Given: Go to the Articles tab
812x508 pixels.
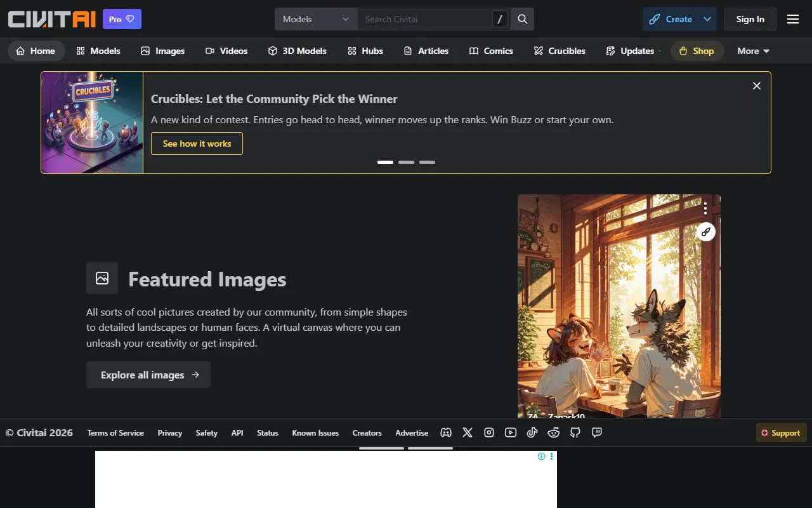Looking at the screenshot, I should click(x=426, y=51).
